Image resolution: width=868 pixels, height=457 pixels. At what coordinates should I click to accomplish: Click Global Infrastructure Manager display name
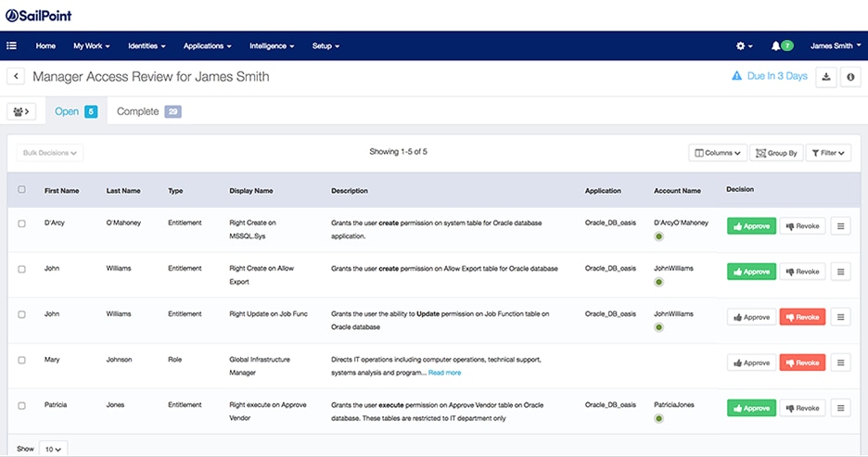point(260,366)
